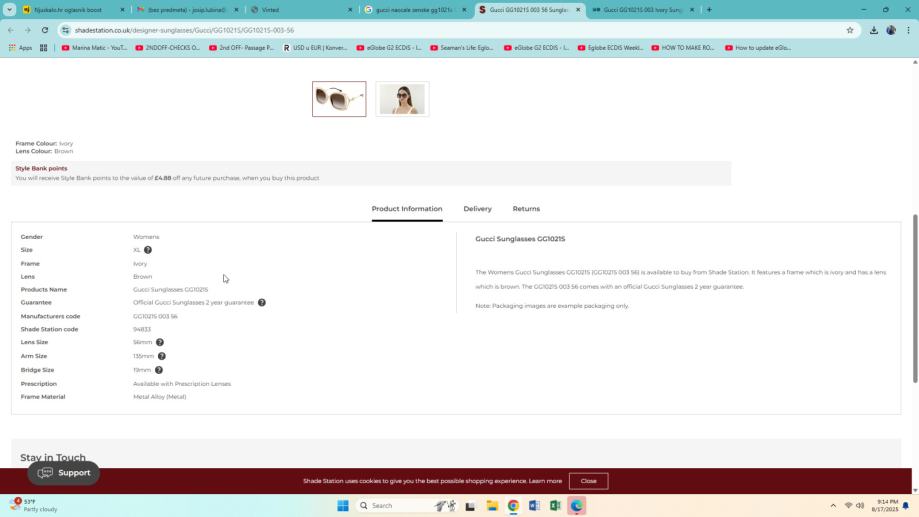The width and height of the screenshot is (919, 517).
Task: Click the 'Gucci Sunglasses GG1021S' heading
Action: (x=520, y=239)
